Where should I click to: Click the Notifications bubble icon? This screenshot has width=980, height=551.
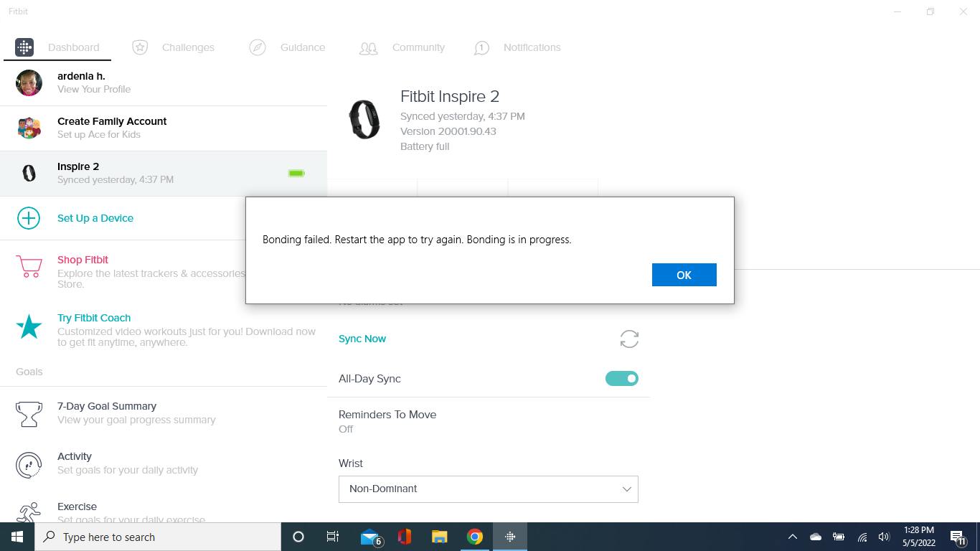click(481, 47)
